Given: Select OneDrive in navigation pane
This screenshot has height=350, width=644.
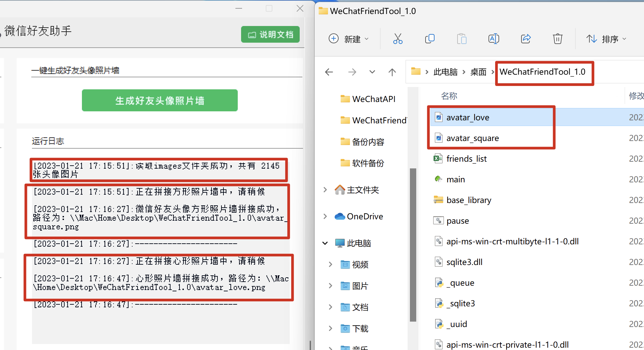Looking at the screenshot, I should (359, 216).
